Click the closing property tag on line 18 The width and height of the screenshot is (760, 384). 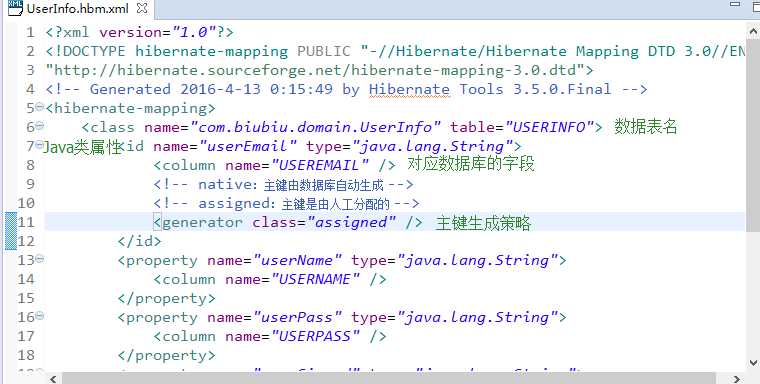[167, 355]
